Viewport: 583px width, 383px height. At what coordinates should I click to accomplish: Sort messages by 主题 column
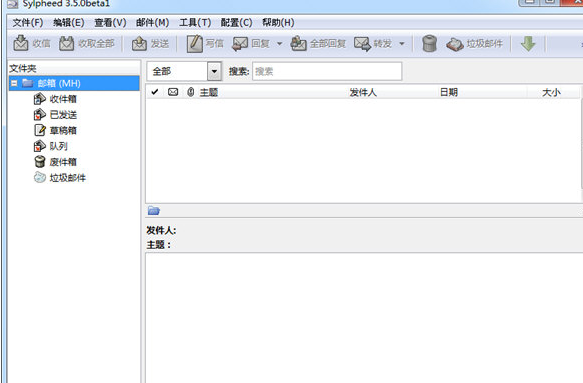pyautogui.click(x=209, y=92)
